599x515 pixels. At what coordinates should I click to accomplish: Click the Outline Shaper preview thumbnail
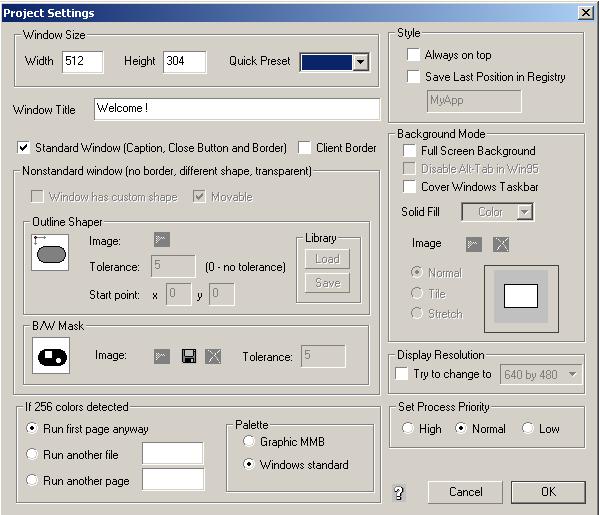tap(50, 253)
